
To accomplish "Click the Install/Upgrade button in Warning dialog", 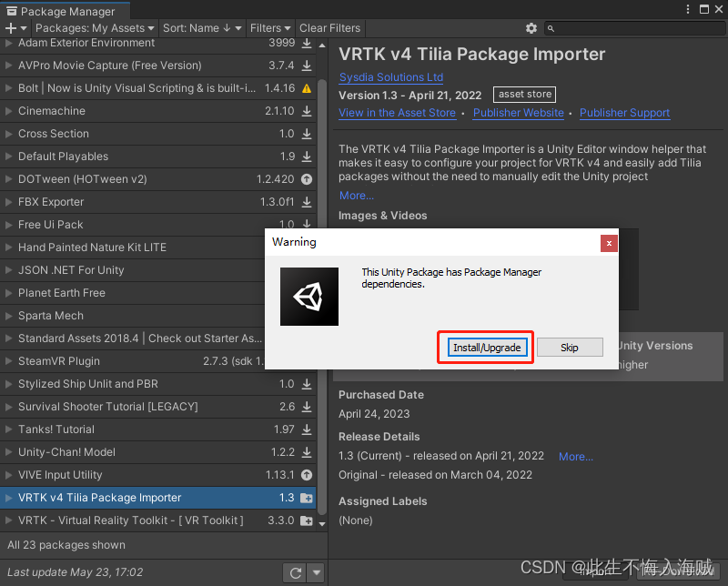I will tap(487, 348).
